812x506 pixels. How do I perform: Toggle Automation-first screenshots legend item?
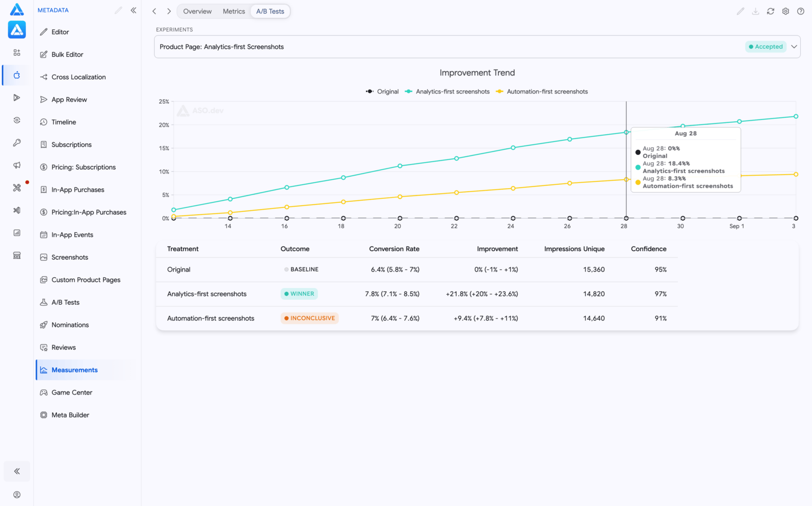click(x=542, y=91)
